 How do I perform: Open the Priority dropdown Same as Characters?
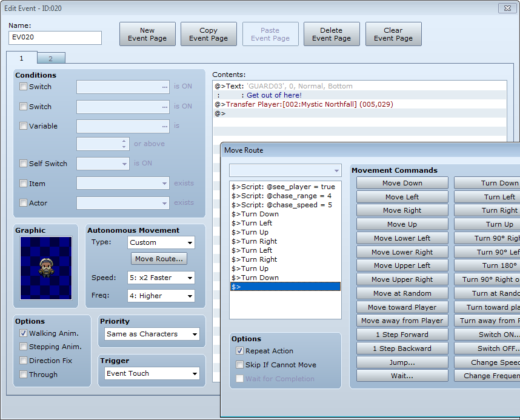(152, 334)
